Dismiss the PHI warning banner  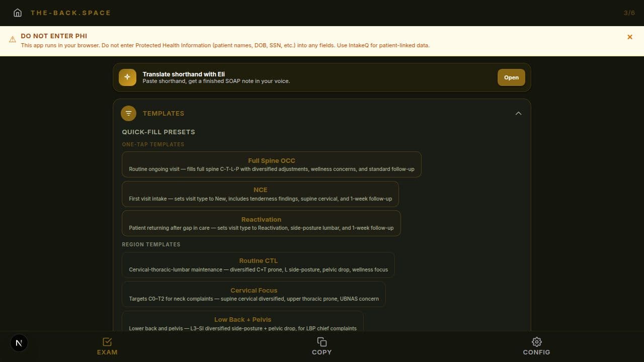tap(629, 37)
